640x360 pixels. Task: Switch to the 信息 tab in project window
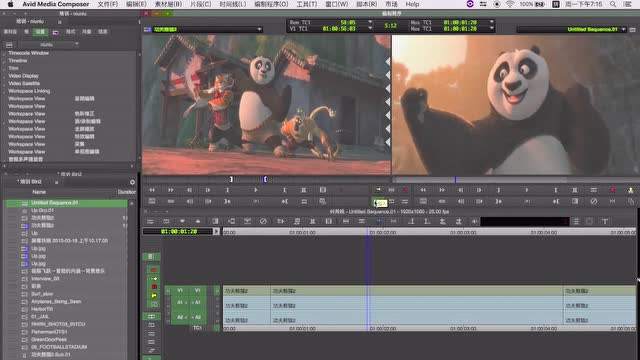102,32
